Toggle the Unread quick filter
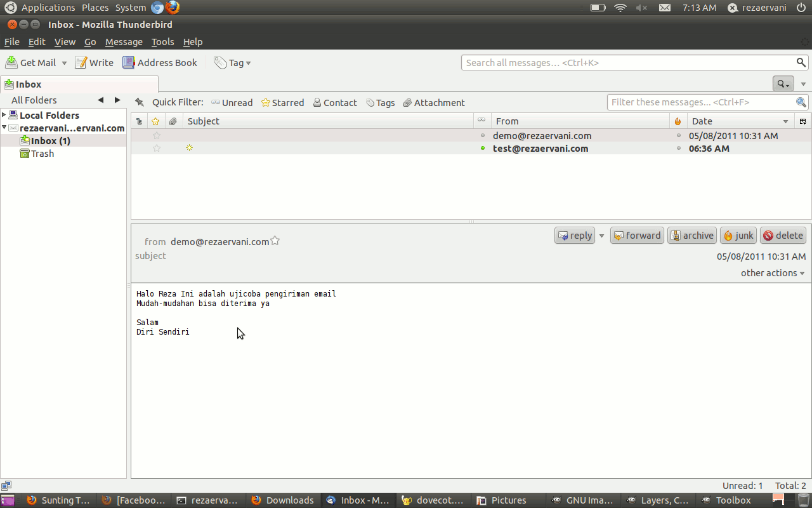This screenshot has height=508, width=812. click(232, 103)
